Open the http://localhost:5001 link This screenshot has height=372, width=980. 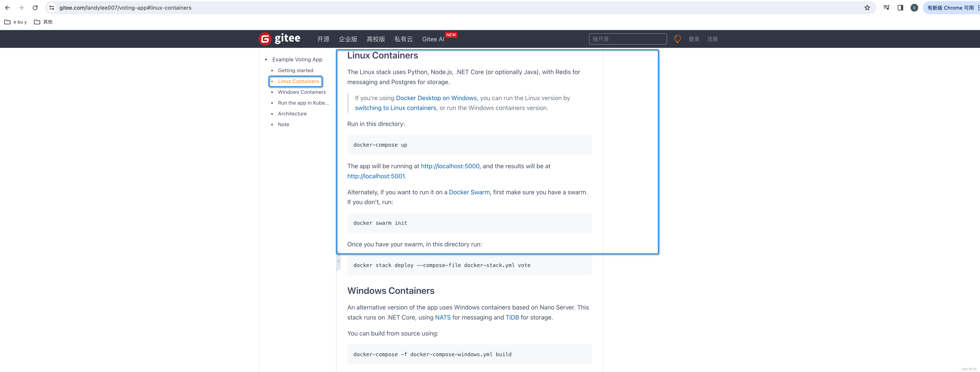376,176
